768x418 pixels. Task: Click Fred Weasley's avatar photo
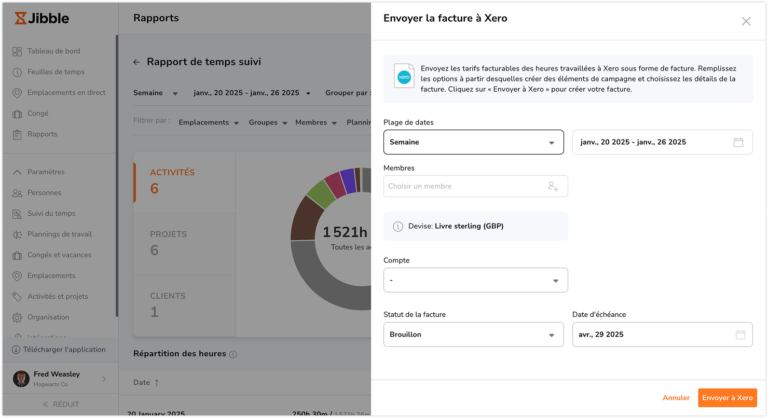[x=21, y=379]
